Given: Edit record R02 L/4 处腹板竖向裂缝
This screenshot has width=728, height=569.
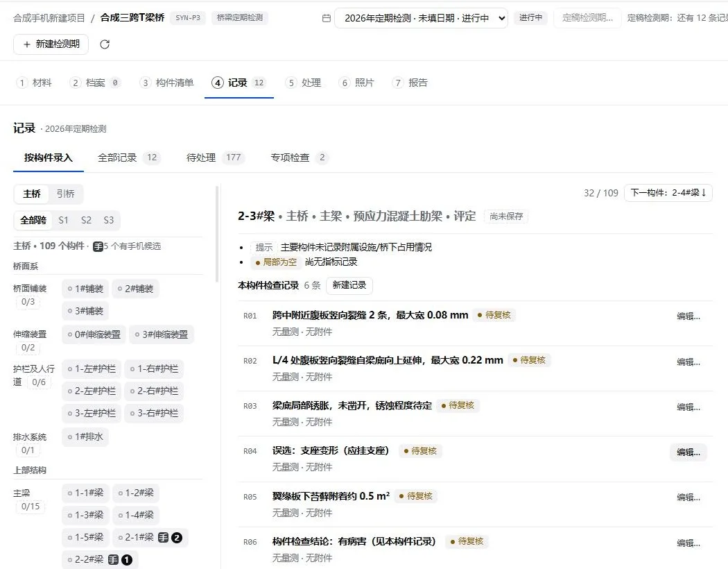Looking at the screenshot, I should point(688,362).
